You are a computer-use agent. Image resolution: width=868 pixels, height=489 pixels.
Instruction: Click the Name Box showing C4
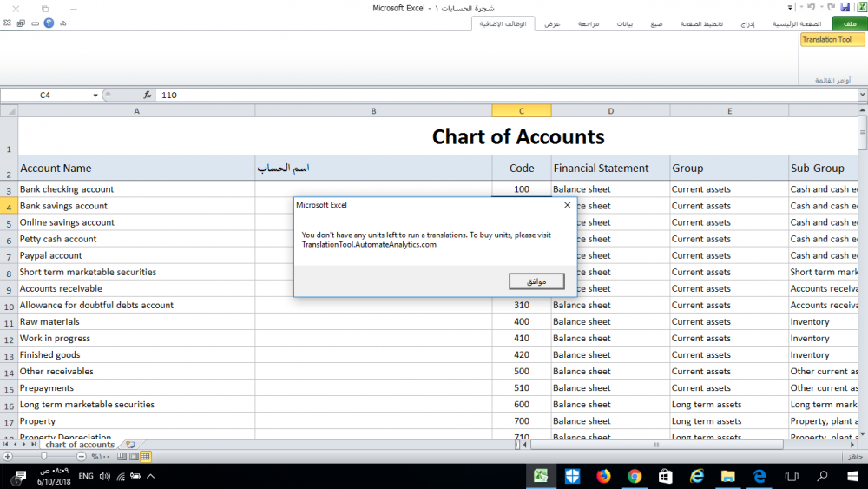[x=45, y=96]
